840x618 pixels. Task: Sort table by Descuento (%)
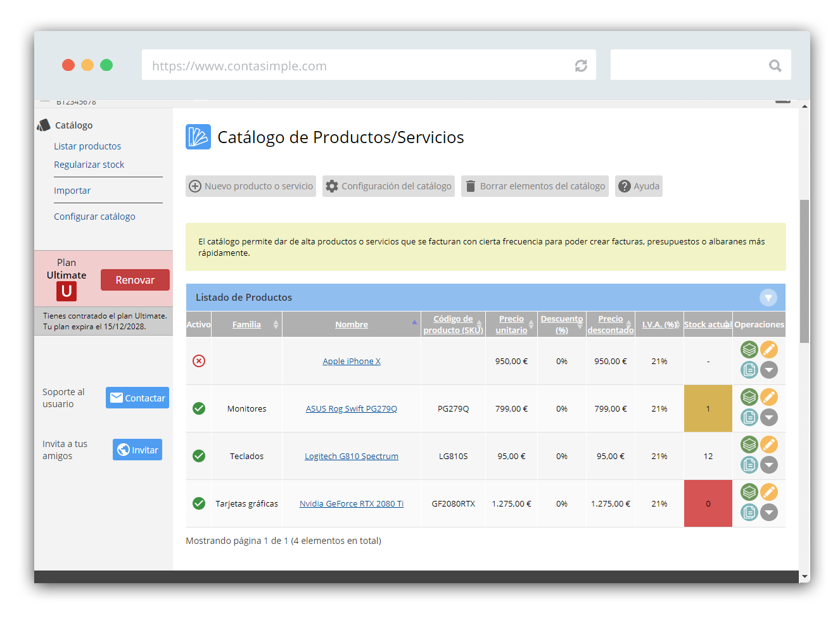[561, 324]
